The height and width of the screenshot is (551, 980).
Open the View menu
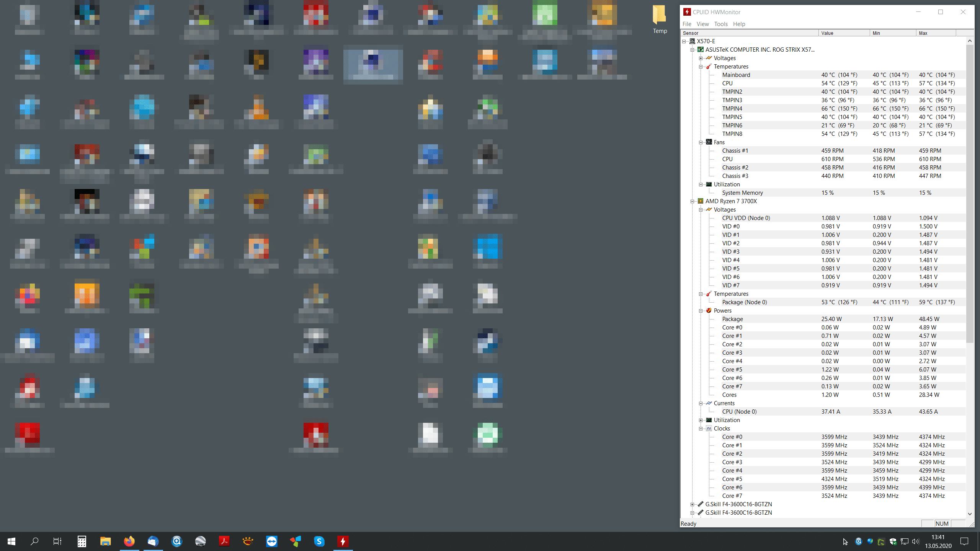[702, 24]
